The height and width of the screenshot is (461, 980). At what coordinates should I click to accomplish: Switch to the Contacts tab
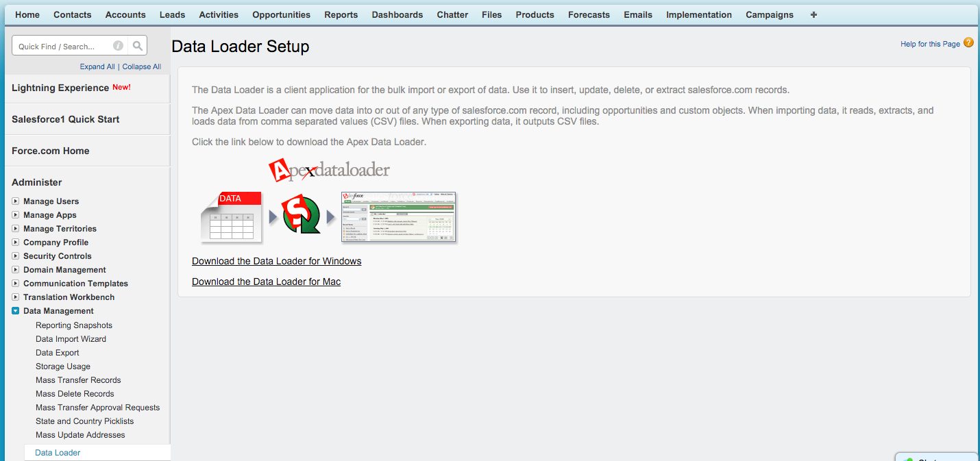click(x=73, y=14)
